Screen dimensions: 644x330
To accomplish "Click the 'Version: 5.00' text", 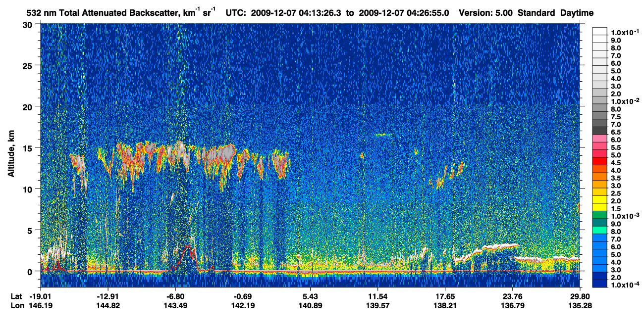I will point(486,13).
